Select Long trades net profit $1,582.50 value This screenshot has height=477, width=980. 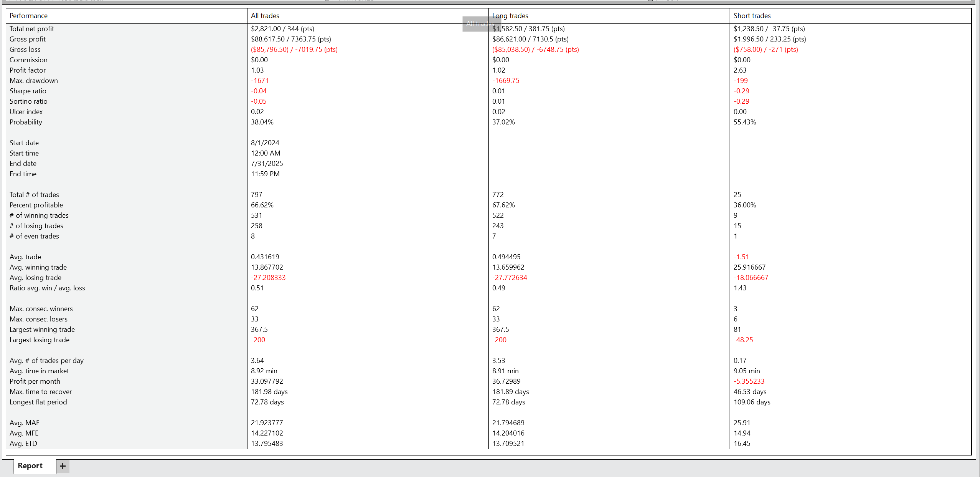(529, 29)
